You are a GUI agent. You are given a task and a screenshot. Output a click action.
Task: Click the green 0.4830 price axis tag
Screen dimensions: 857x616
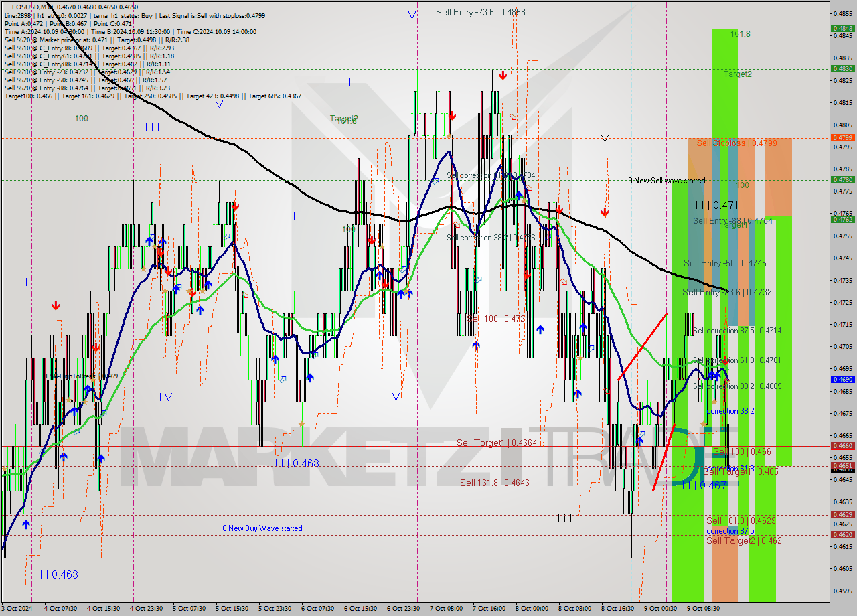[x=842, y=68]
